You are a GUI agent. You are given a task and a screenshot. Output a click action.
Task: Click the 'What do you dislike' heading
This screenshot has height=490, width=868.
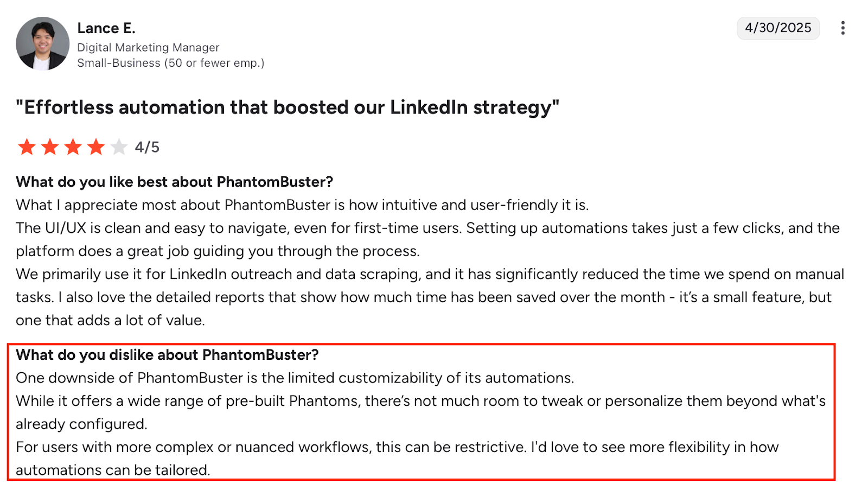click(168, 355)
